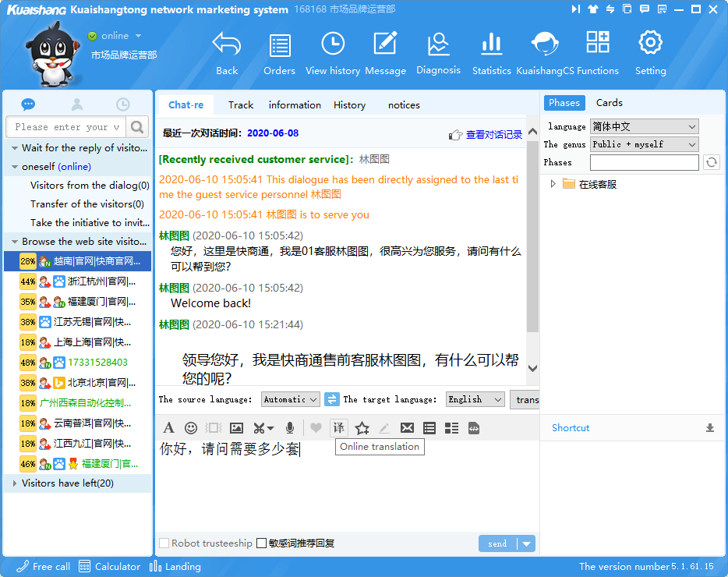Viewport: 728px width, 577px height.
Task: Click Landing in status bar
Action: click(x=175, y=566)
